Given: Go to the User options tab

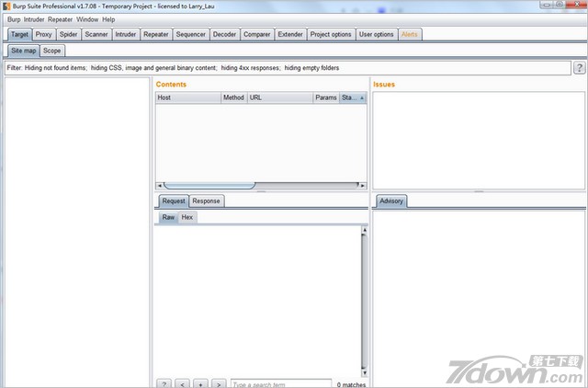Looking at the screenshot, I should tap(377, 35).
